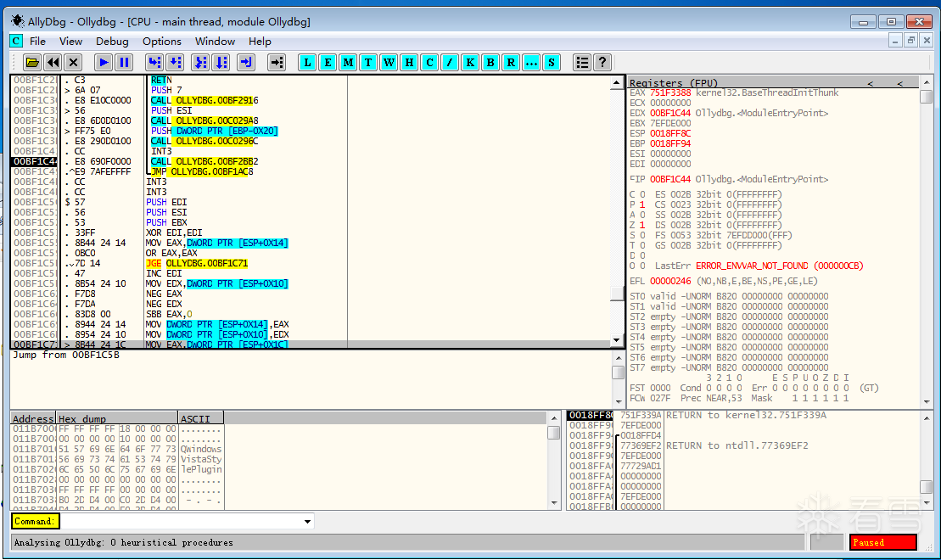Image resolution: width=941 pixels, height=560 pixels.
Task: Toggle the D flag value in registers
Action: [642, 255]
